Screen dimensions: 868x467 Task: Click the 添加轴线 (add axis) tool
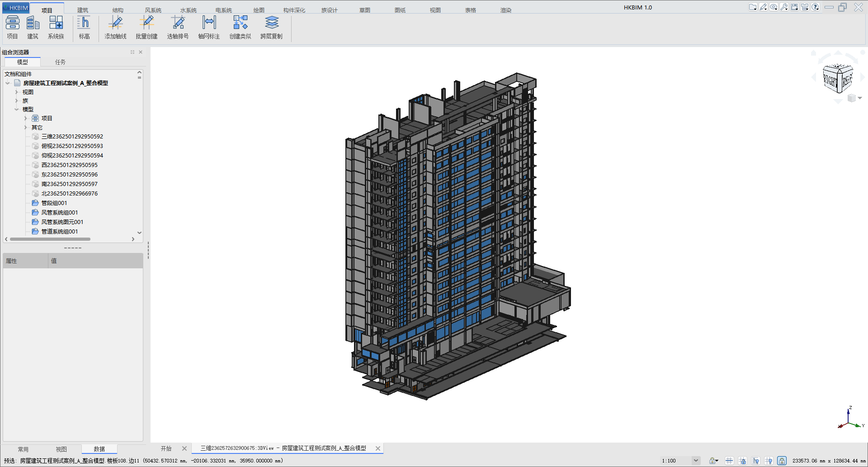tap(115, 27)
